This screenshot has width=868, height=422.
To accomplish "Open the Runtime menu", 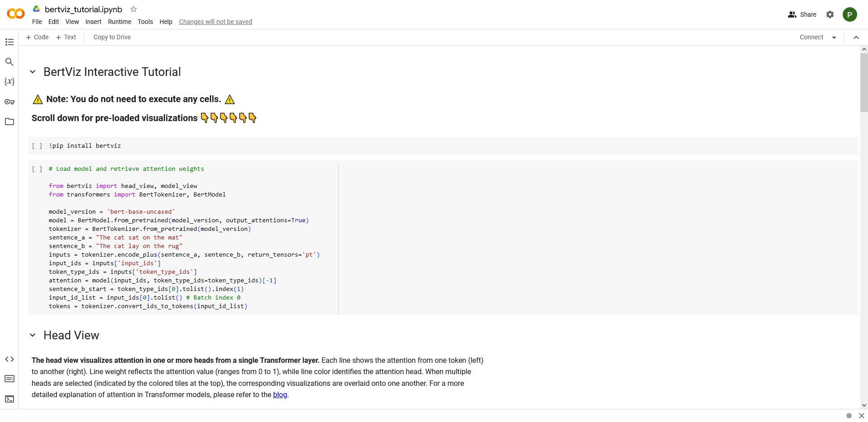I will [119, 22].
